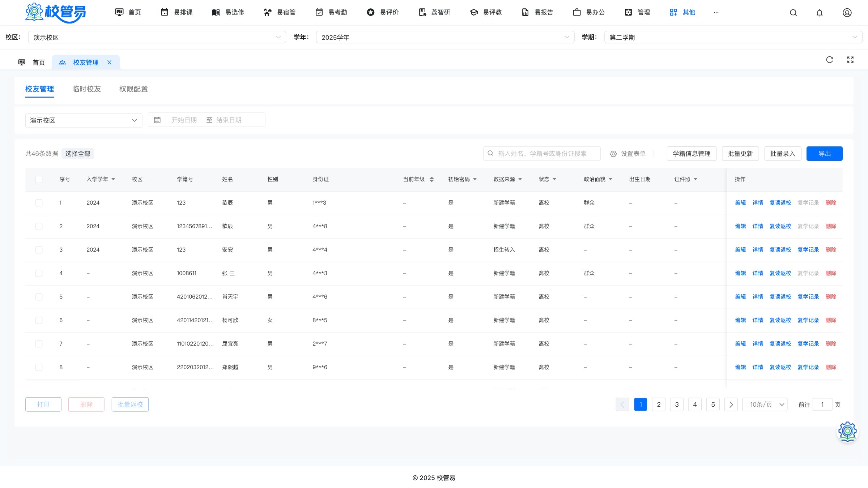Check row 1 checkbox for 歆辰 123
Image resolution: width=868 pixels, height=488 pixels.
[x=39, y=203]
